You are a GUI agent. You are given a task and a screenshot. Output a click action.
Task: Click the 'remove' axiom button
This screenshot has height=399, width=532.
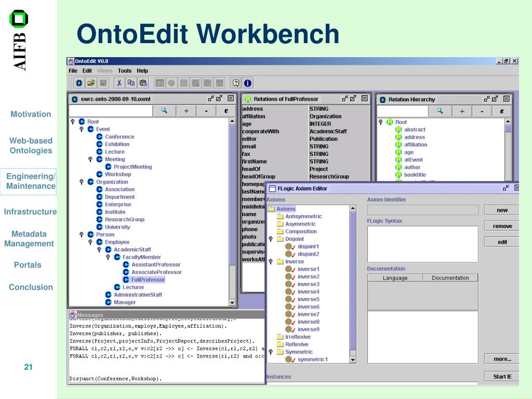501,226
